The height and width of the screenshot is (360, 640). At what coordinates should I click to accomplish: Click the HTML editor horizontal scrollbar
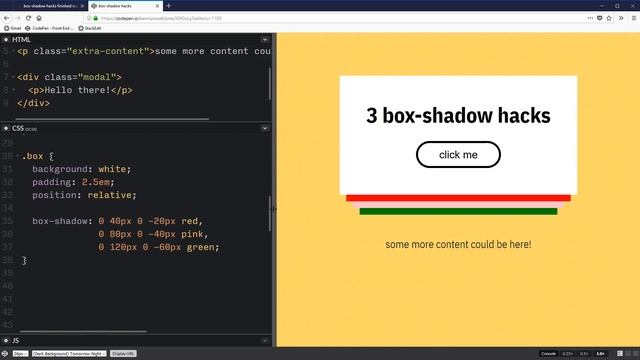[112, 119]
